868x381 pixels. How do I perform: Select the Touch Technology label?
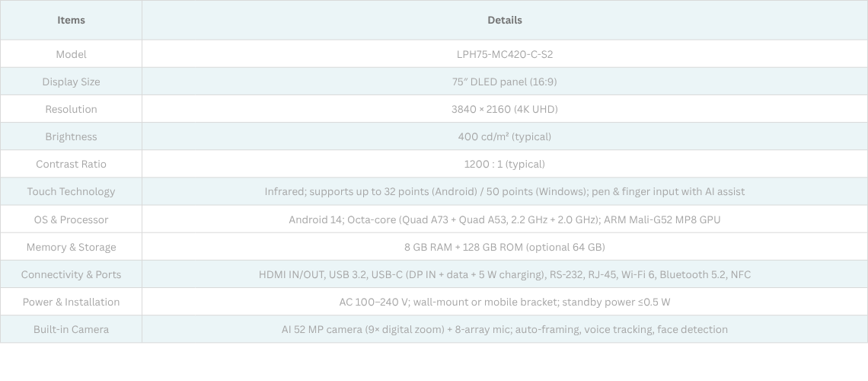coord(71,191)
